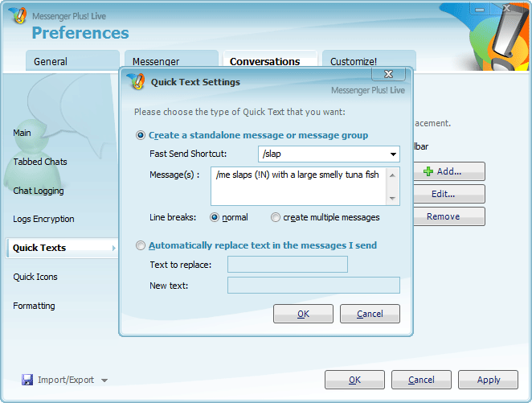The image size is (532, 403).
Task: Click the Quick Text Settings dialog icon
Action: pos(137,81)
